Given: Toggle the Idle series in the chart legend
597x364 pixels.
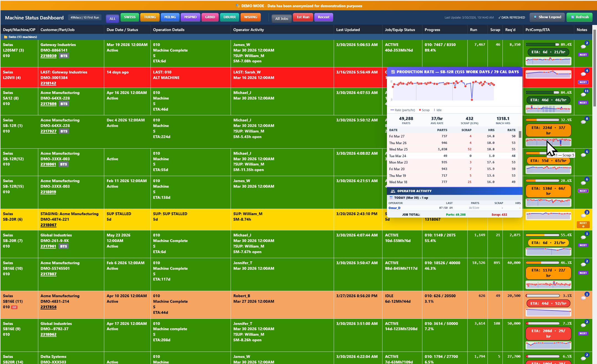Looking at the screenshot, I should [438, 110].
